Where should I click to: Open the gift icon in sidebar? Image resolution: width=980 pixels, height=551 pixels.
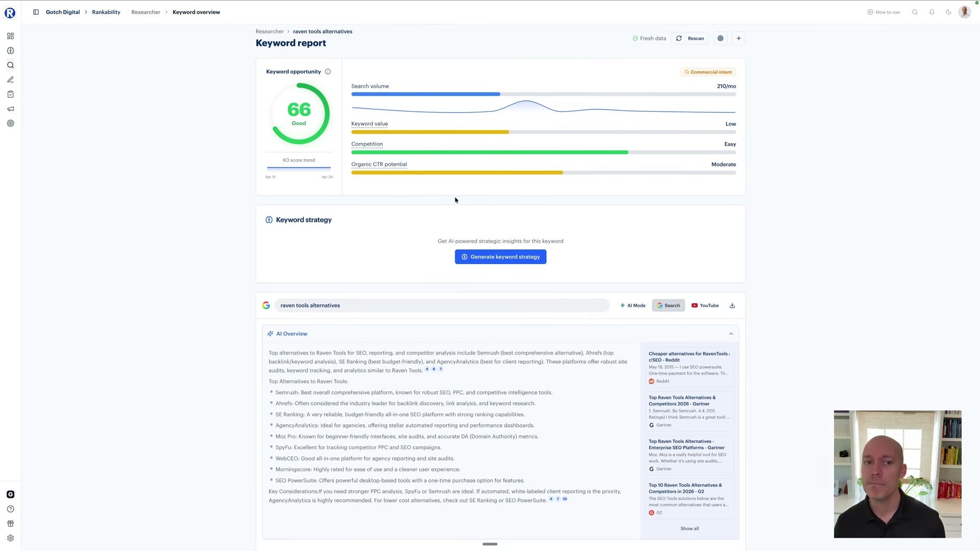(x=10, y=523)
